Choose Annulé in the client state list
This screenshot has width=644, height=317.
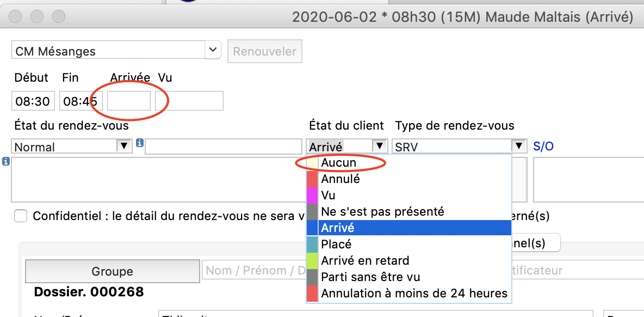click(340, 179)
